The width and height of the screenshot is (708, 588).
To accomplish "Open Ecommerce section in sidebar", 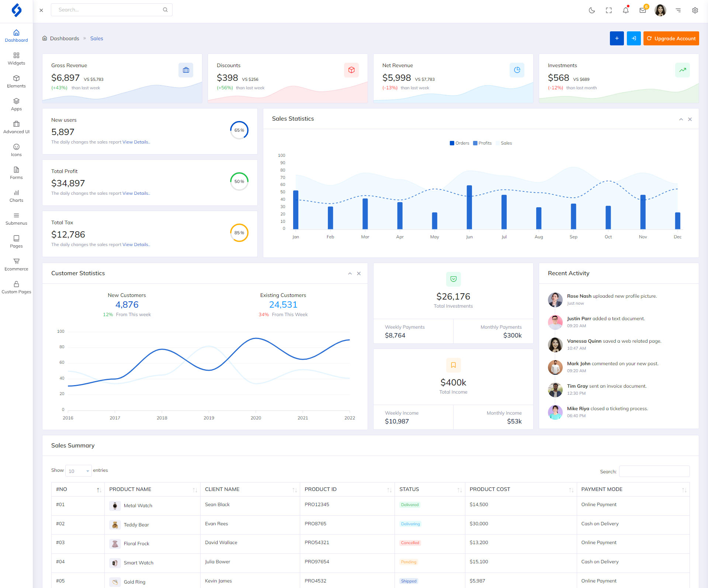I will click(x=16, y=264).
